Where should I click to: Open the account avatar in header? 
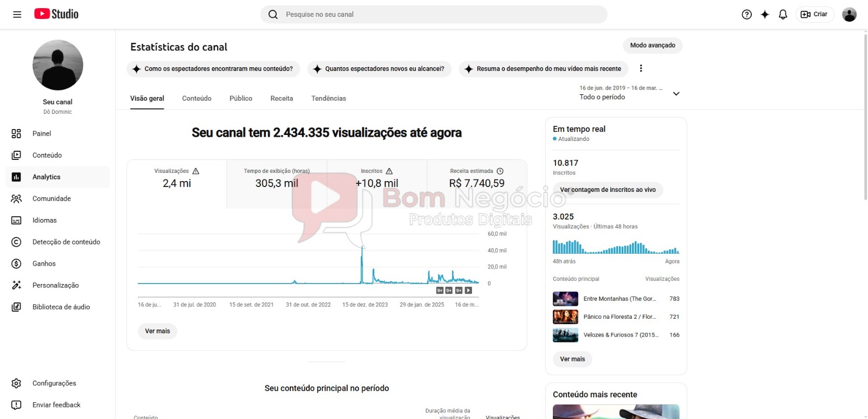click(849, 15)
